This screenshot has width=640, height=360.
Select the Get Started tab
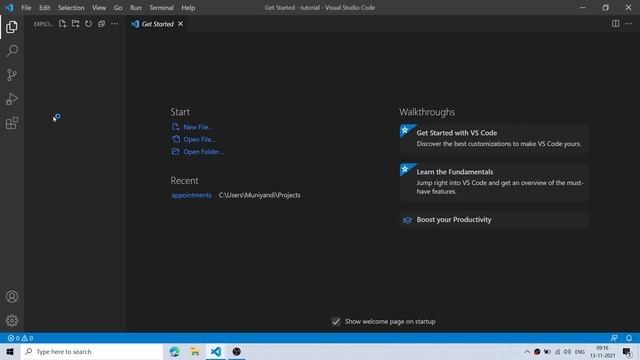[x=157, y=24]
